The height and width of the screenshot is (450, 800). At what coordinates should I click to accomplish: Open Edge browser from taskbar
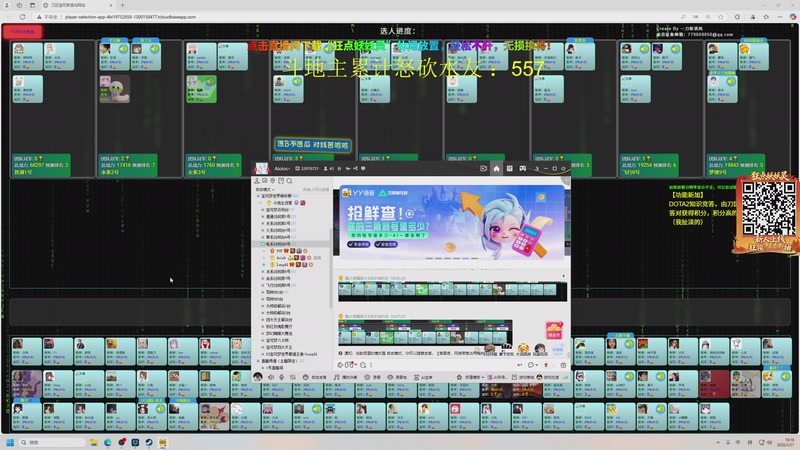pyautogui.click(x=108, y=442)
